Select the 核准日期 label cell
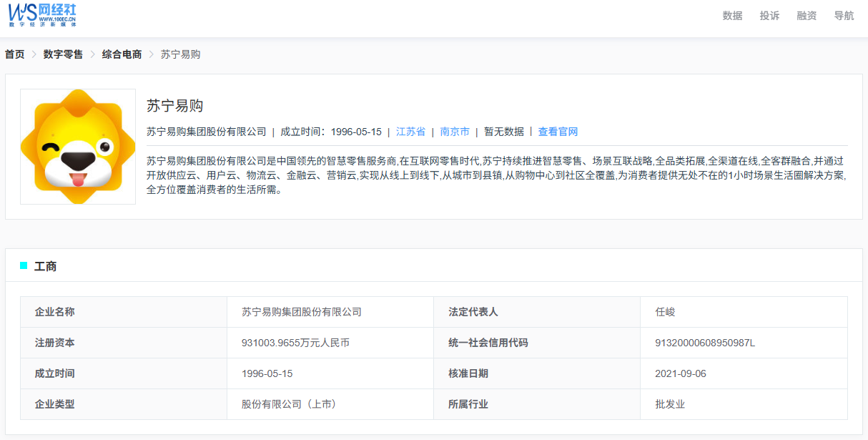This screenshot has width=868, height=440. pos(537,373)
